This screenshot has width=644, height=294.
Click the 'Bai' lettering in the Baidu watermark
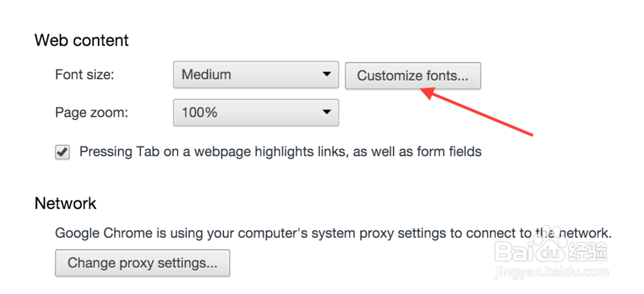pyautogui.click(x=515, y=252)
